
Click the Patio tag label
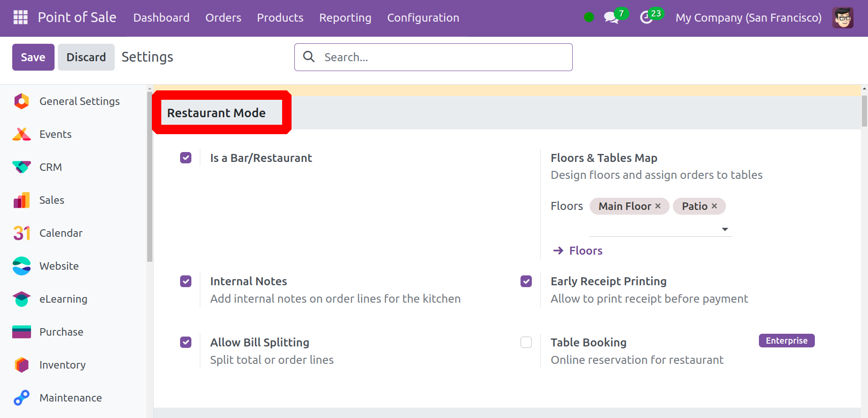pyautogui.click(x=695, y=206)
